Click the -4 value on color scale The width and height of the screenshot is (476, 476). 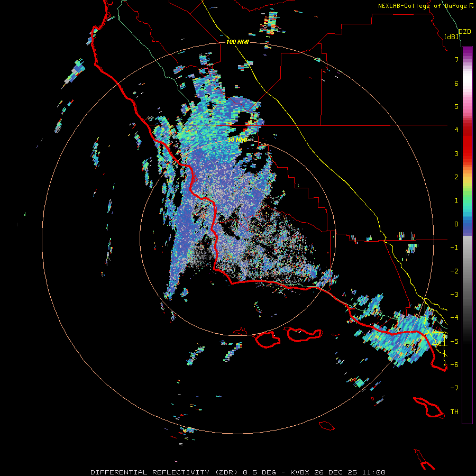point(454,318)
